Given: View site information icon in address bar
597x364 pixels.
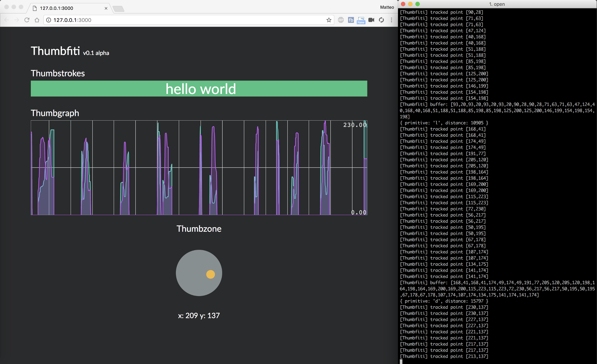Looking at the screenshot, I should click(x=49, y=20).
